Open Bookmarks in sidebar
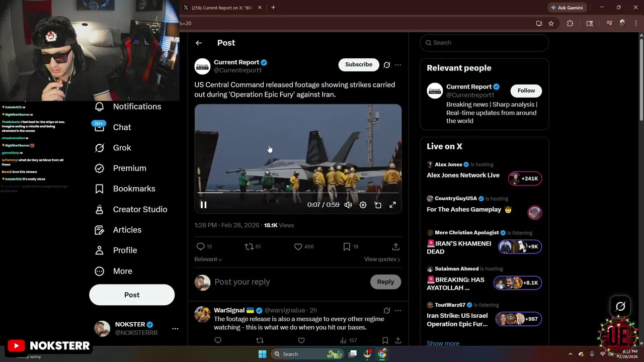The width and height of the screenshot is (644, 362). tap(125, 189)
